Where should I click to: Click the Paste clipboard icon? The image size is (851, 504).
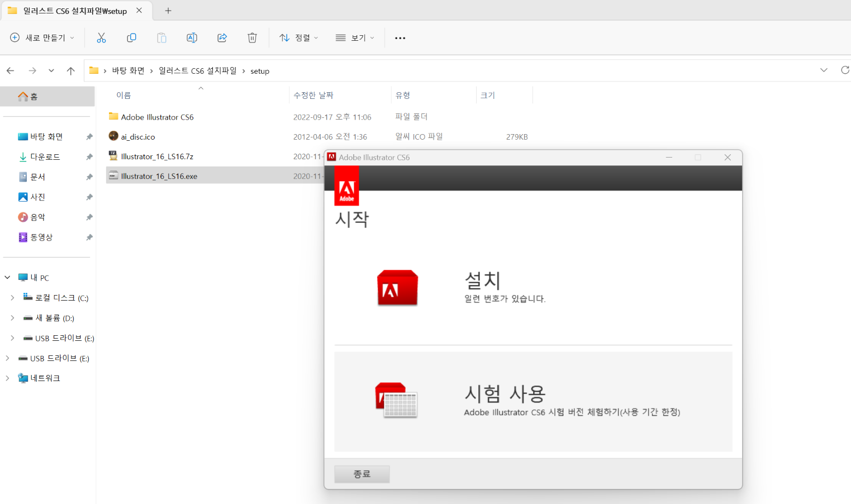[x=161, y=38]
